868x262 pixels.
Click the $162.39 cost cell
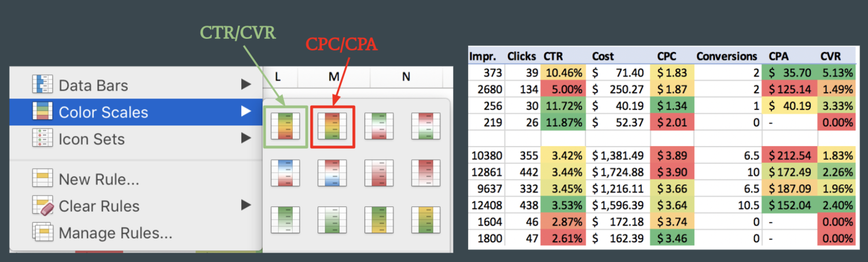tap(617, 238)
